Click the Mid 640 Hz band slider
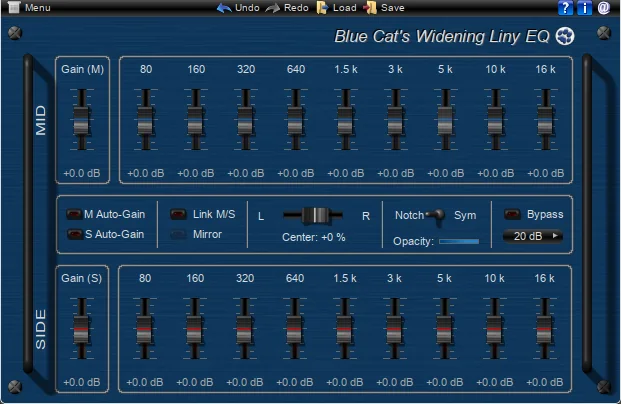621x404 pixels. [295, 120]
